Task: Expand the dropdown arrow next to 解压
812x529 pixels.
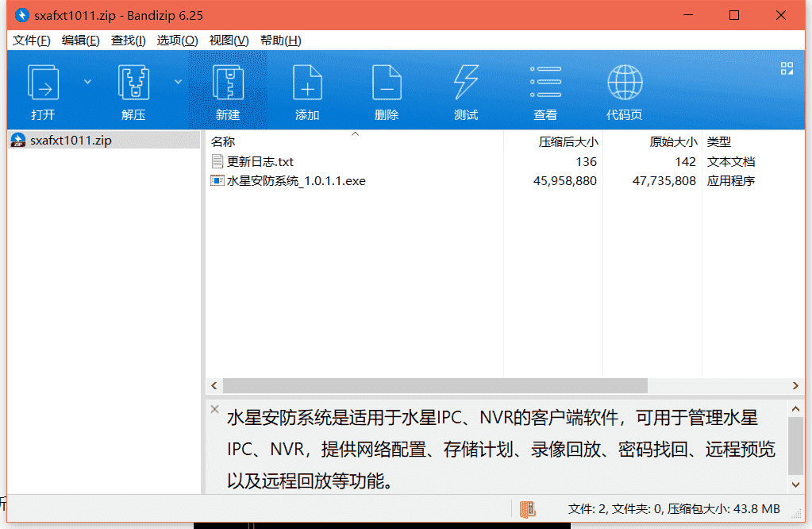Action: point(178,82)
